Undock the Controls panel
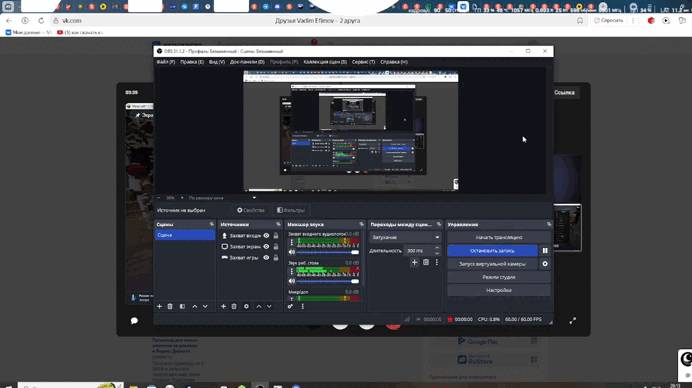Image resolution: width=692 pixels, height=388 pixels. tap(549, 224)
